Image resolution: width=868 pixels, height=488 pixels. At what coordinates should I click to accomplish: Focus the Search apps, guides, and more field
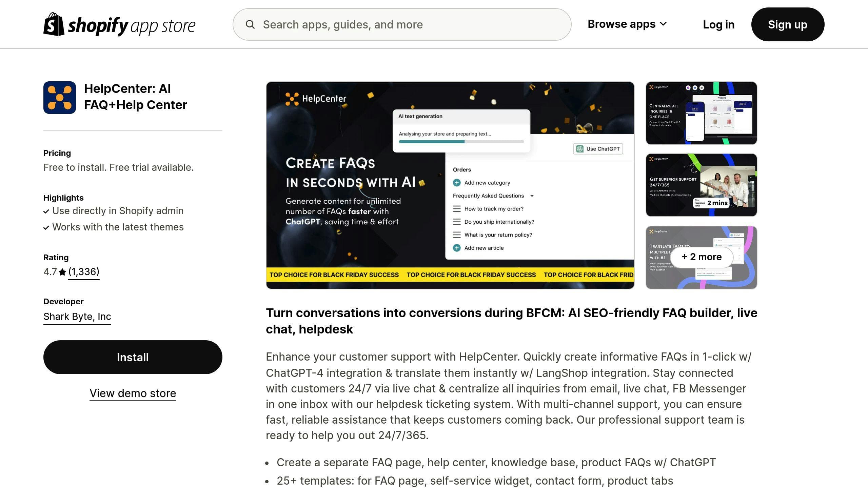point(402,24)
